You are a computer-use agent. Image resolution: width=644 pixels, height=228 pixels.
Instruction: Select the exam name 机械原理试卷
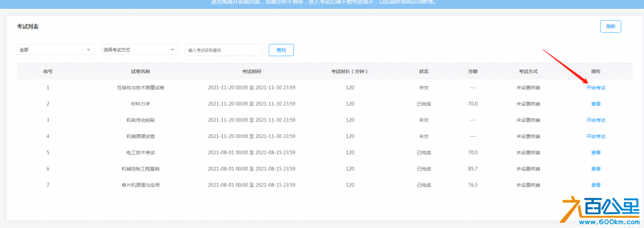tap(140, 137)
